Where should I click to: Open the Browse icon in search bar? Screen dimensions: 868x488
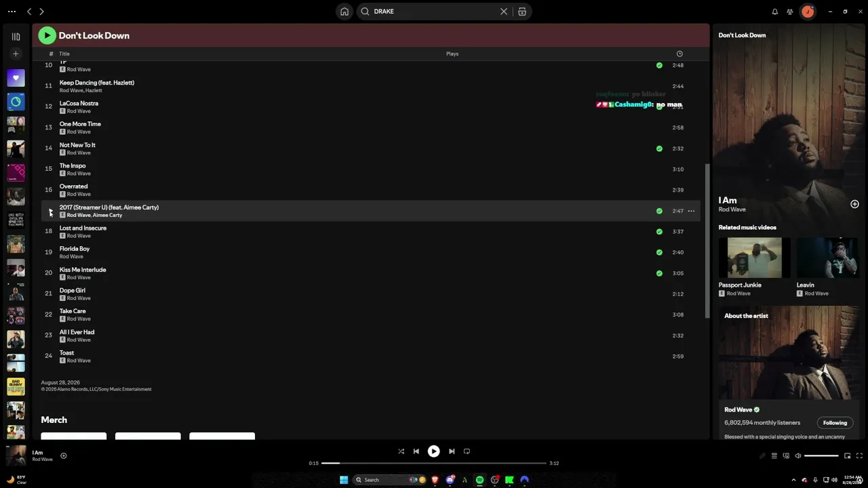point(522,12)
